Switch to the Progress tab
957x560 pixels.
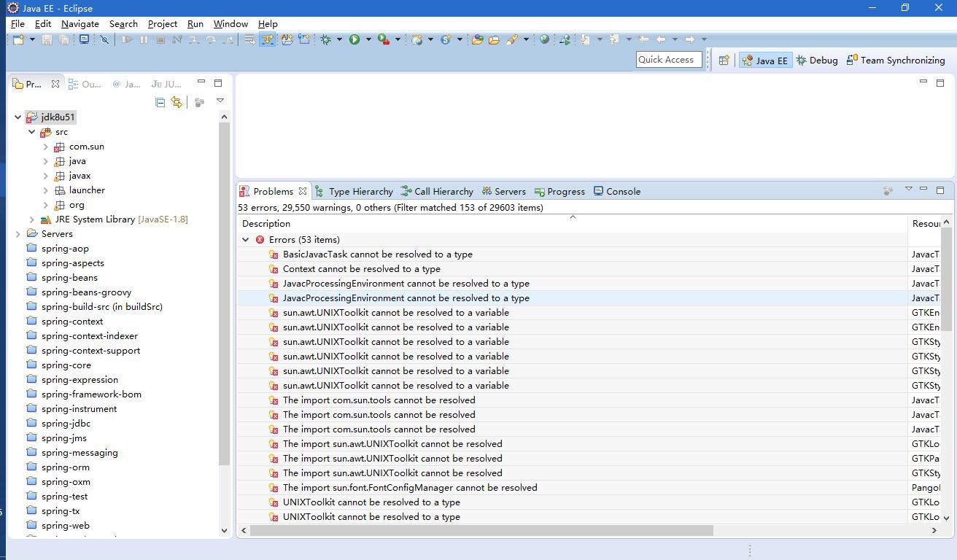coord(559,192)
